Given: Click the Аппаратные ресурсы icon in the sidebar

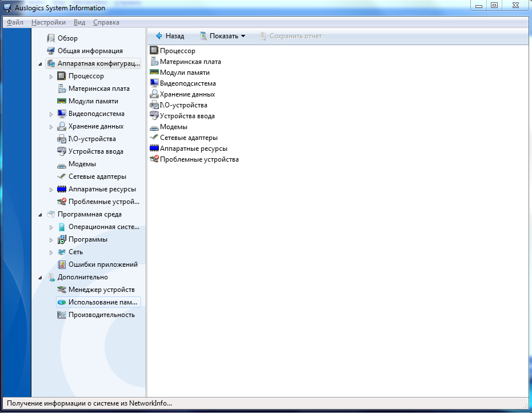Looking at the screenshot, I should pos(61,189).
